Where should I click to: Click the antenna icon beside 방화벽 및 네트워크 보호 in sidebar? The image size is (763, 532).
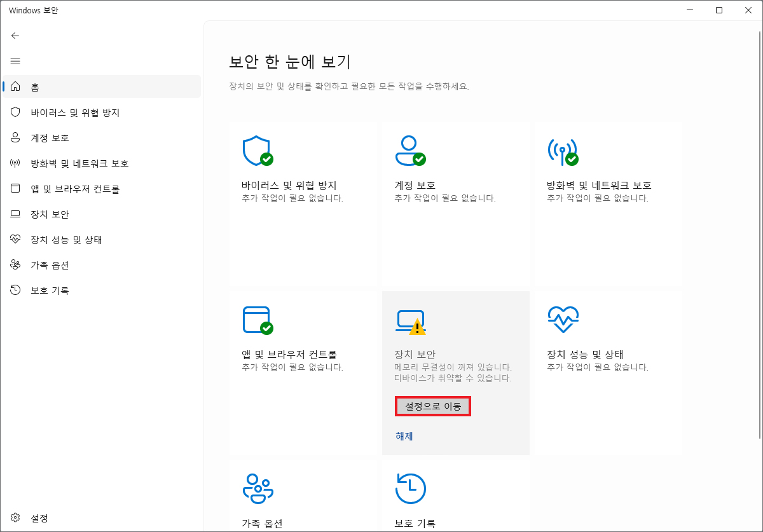coord(16,163)
